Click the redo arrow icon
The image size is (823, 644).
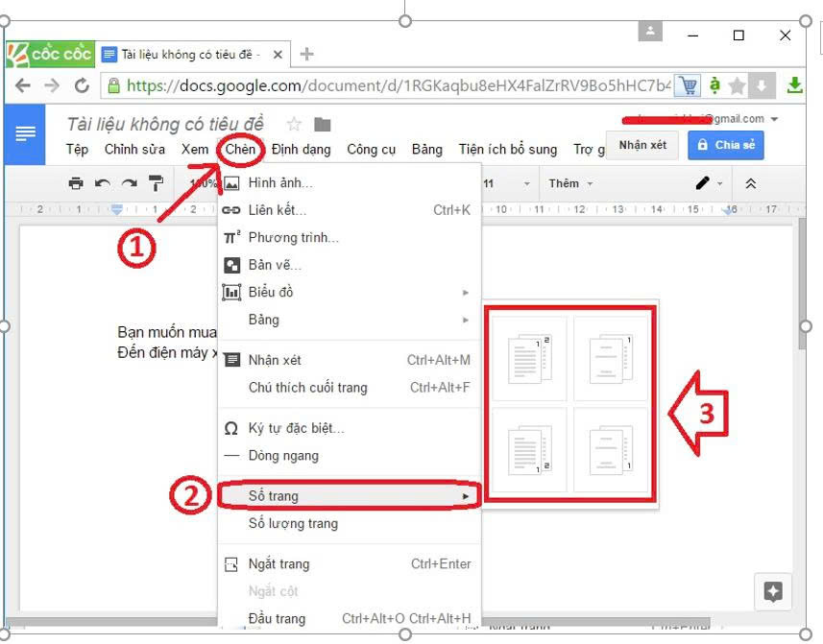tap(128, 183)
